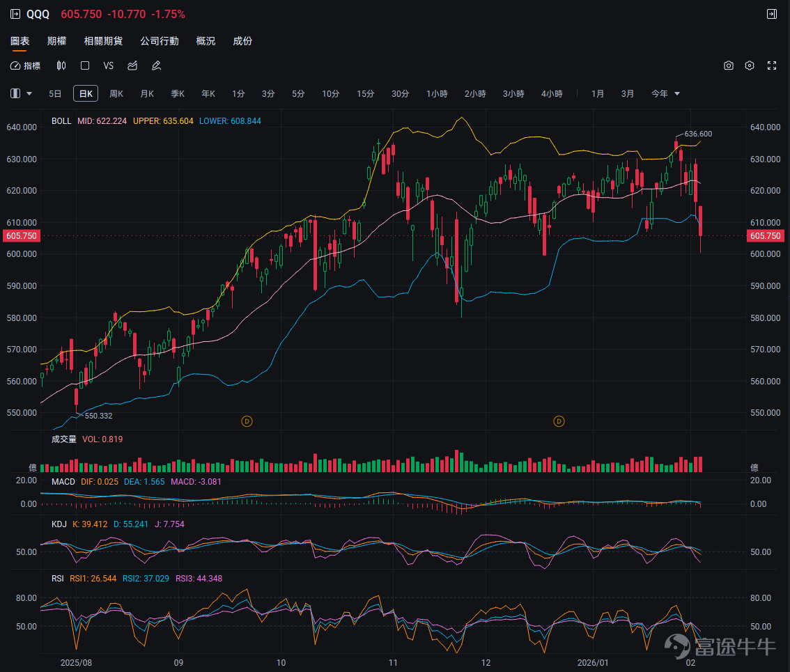Click the DIF: 0.025 value

tap(100, 482)
